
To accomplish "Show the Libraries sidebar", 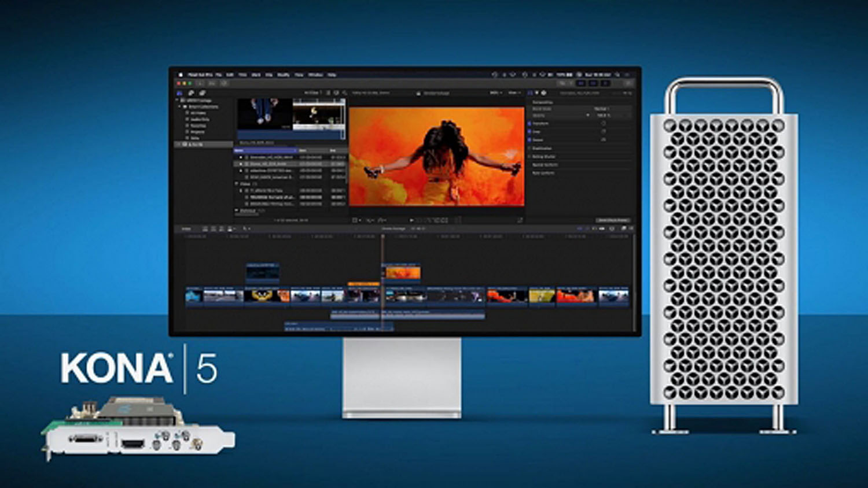I will [x=180, y=93].
